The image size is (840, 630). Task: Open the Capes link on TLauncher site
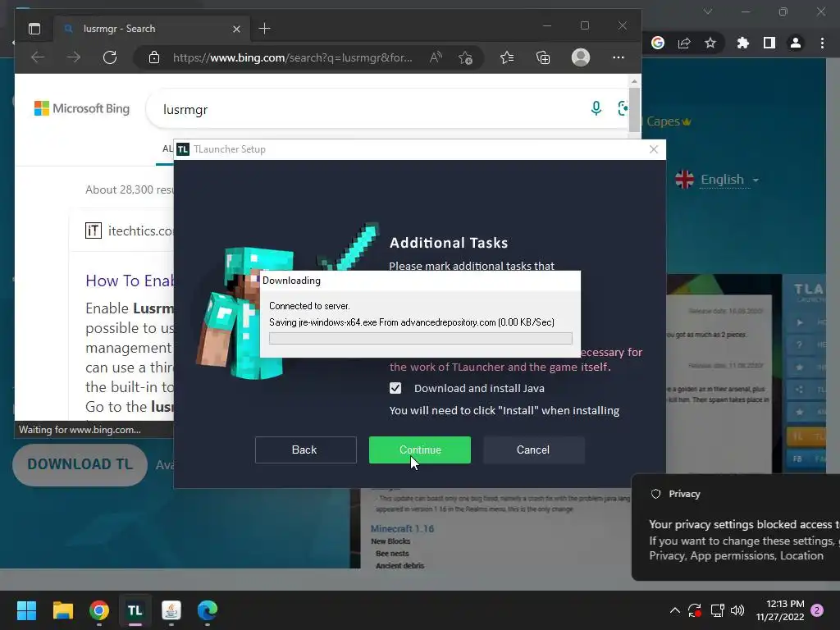[669, 121]
